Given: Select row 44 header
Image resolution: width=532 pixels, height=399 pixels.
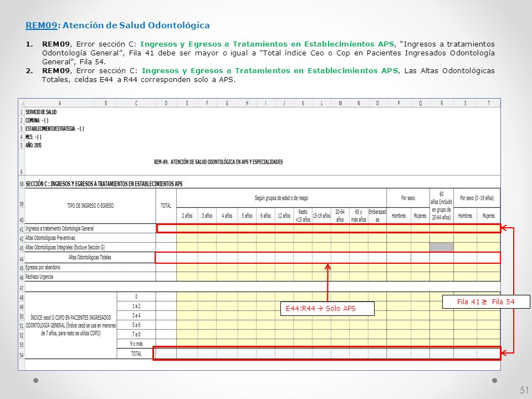Looking at the screenshot, I should 22,259.
